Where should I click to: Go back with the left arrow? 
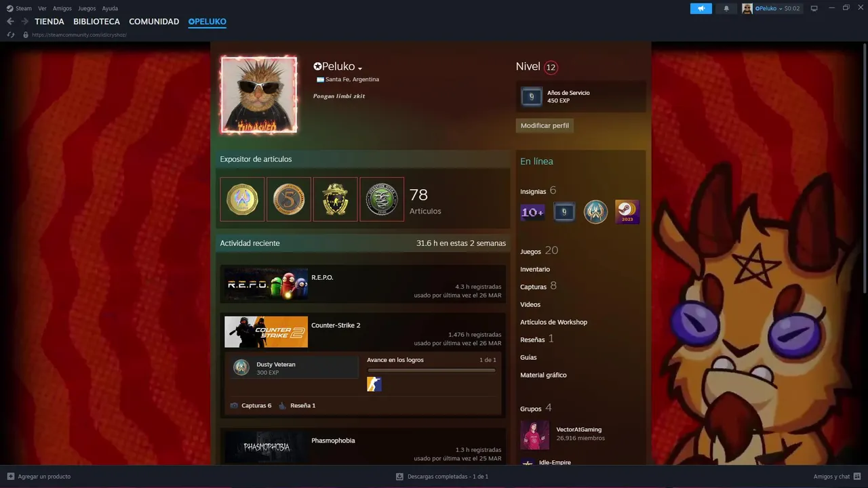tap(10, 22)
